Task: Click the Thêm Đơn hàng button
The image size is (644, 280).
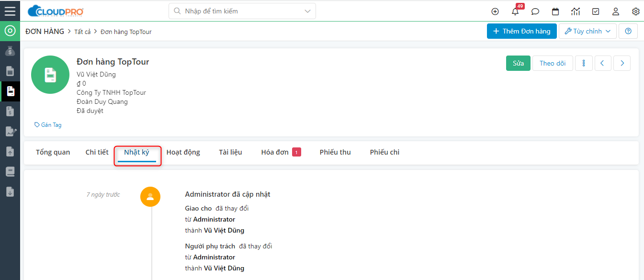Action: (x=522, y=31)
